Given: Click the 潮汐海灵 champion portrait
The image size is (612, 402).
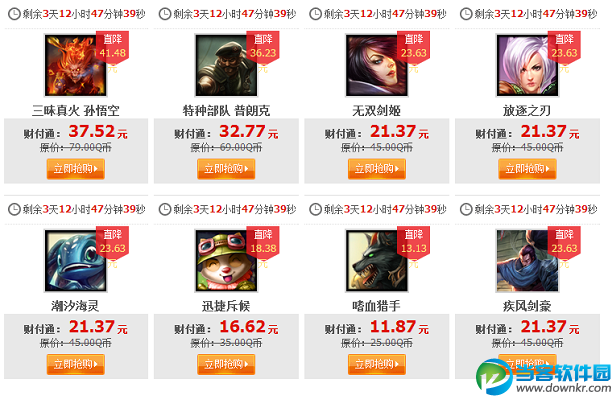Looking at the screenshot, I should pos(75,260).
